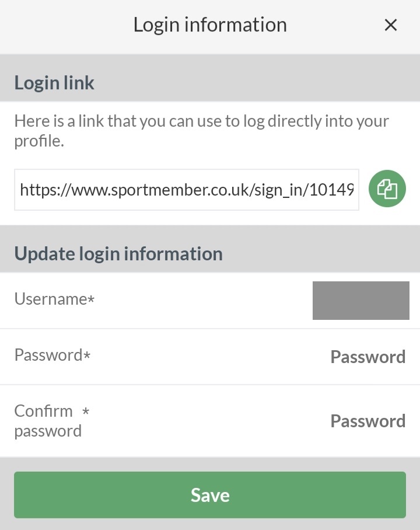Click the Login information dialog title
The image size is (420, 530).
pyautogui.click(x=210, y=25)
